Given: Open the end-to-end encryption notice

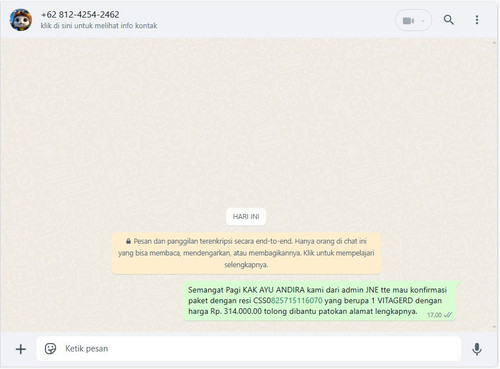Looking at the screenshot, I should (x=246, y=253).
